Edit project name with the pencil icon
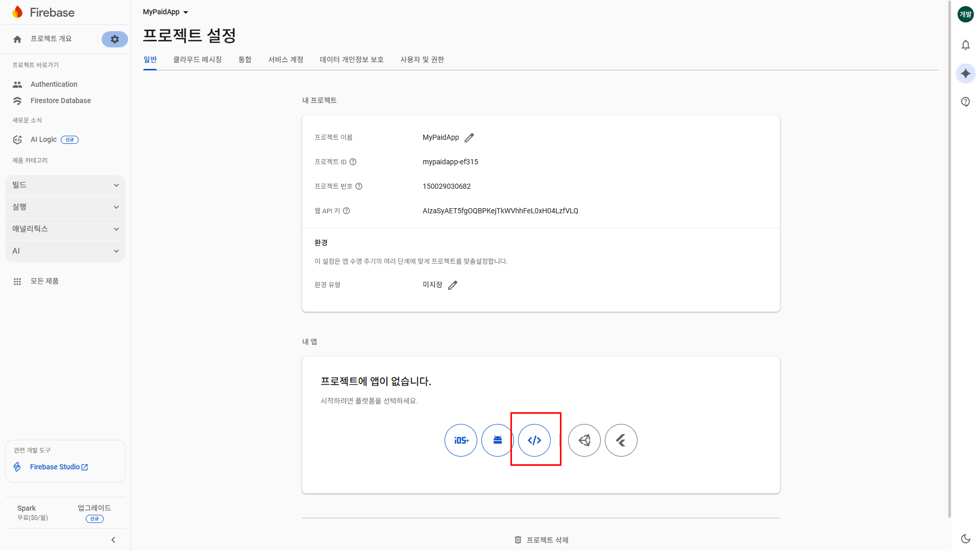Image resolution: width=980 pixels, height=551 pixels. tap(469, 138)
